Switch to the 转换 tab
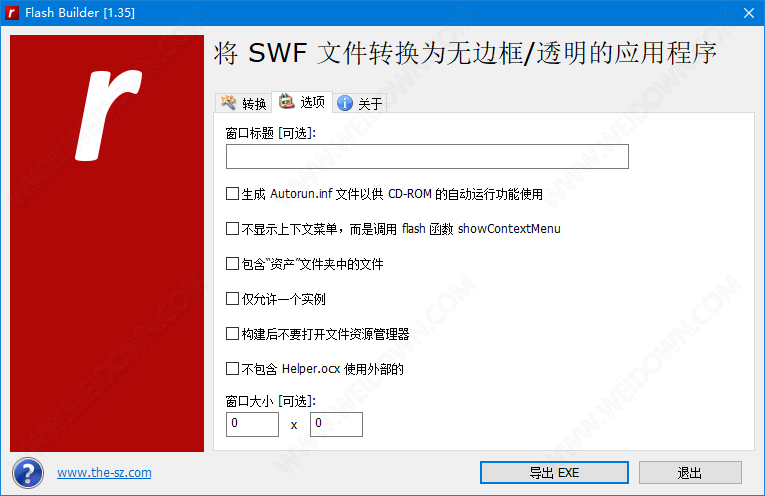Image resolution: width=765 pixels, height=496 pixels. point(243,103)
